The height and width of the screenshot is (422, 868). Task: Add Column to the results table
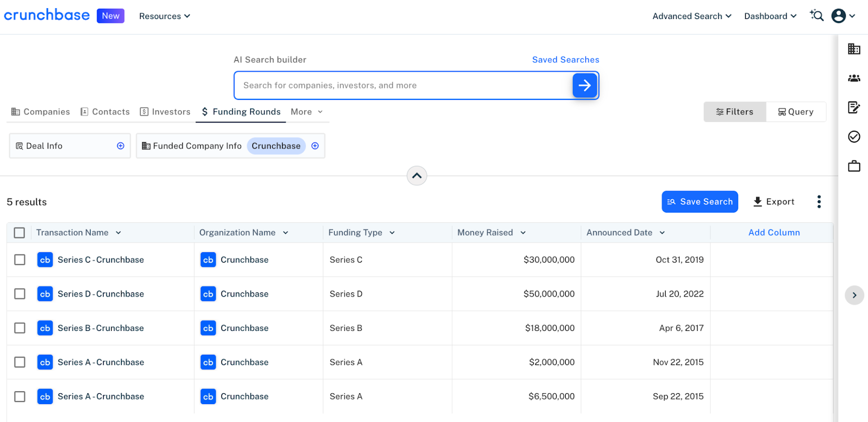tap(774, 233)
